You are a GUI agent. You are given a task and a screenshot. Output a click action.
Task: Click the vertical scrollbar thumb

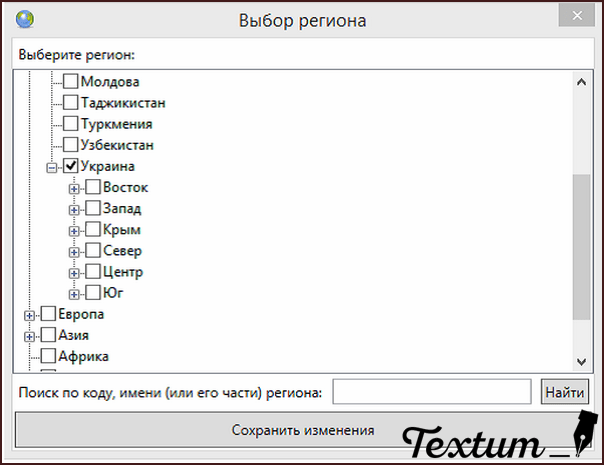point(581,247)
